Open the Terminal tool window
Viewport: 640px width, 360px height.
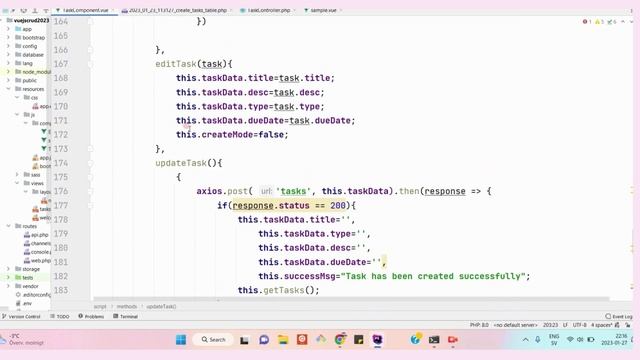[125, 316]
